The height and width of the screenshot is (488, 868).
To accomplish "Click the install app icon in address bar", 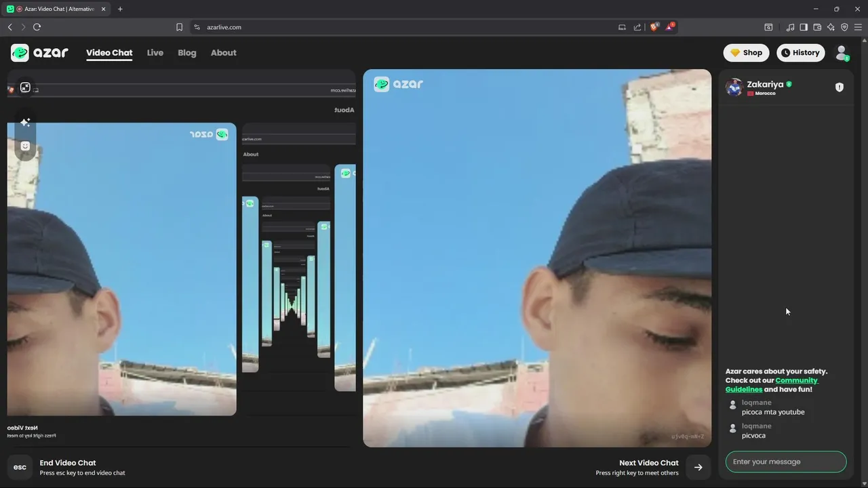I will point(622,27).
